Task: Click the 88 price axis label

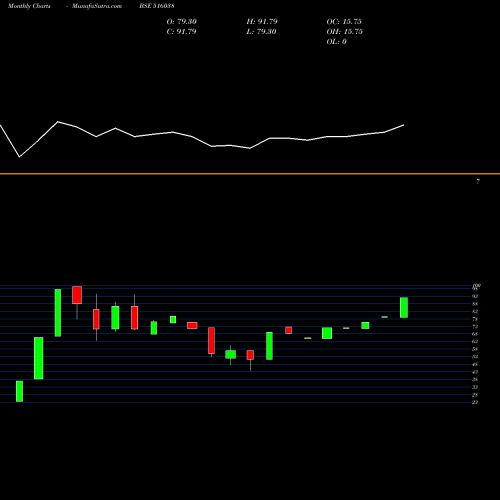Action: point(475,304)
